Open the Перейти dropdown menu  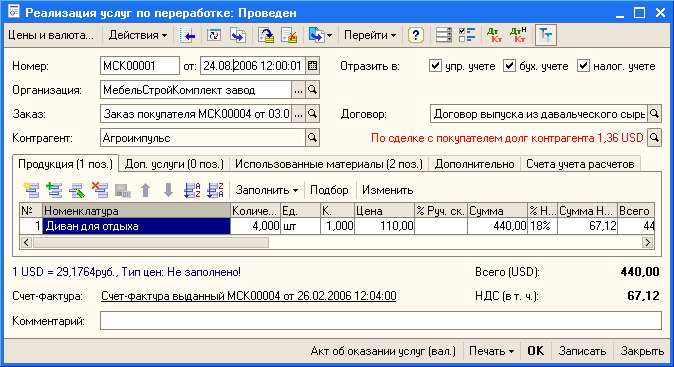pos(370,35)
